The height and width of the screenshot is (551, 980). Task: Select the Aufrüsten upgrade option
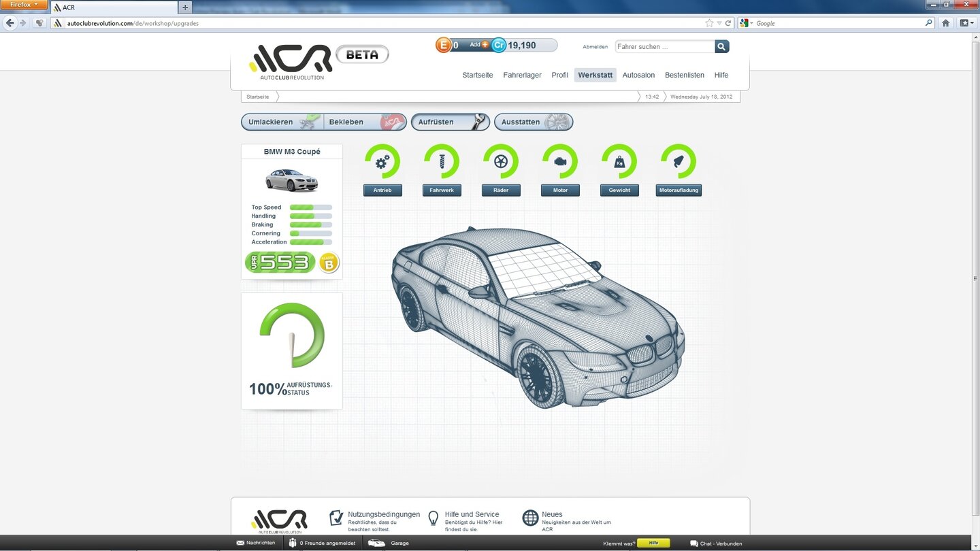(451, 122)
